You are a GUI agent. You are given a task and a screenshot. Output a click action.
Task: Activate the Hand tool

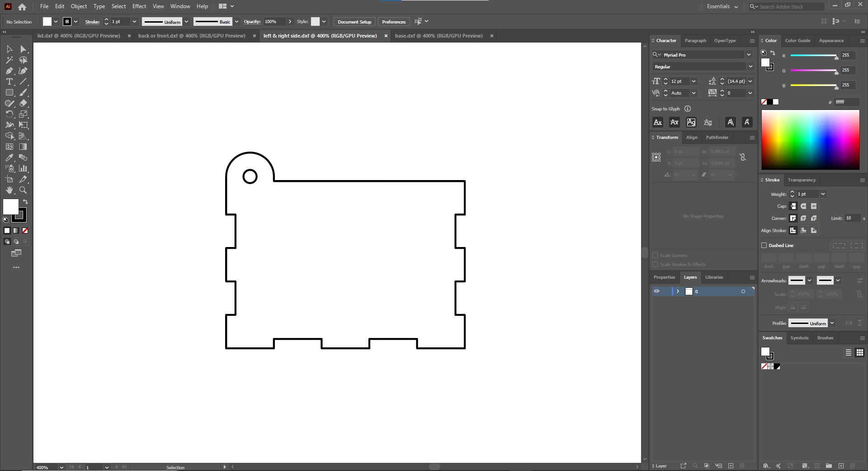point(9,190)
